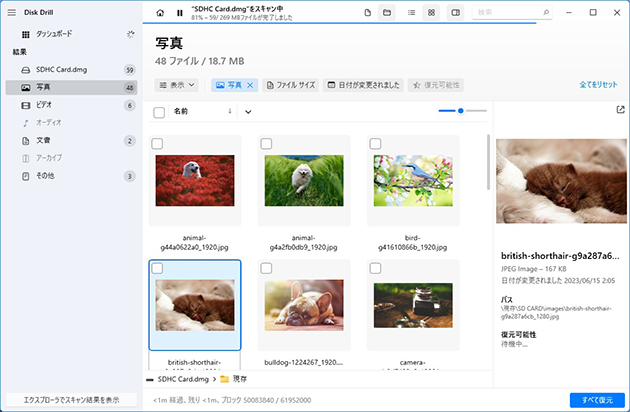Screen dimensions: 630x412
Task: Select the blue bird thumbnail
Action: 413,180
